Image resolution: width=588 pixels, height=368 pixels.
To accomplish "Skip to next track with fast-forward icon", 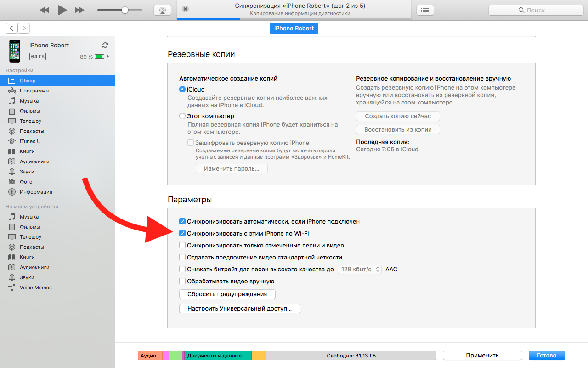I will pos(79,10).
